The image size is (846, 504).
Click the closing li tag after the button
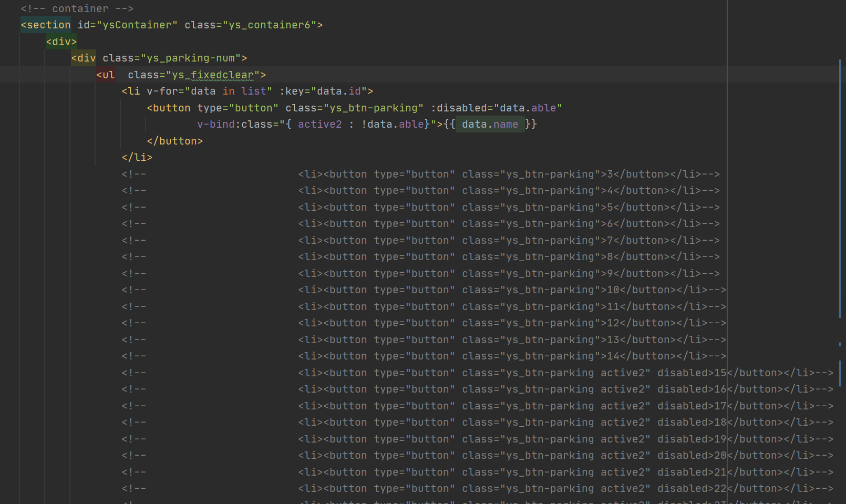pyautogui.click(x=136, y=157)
